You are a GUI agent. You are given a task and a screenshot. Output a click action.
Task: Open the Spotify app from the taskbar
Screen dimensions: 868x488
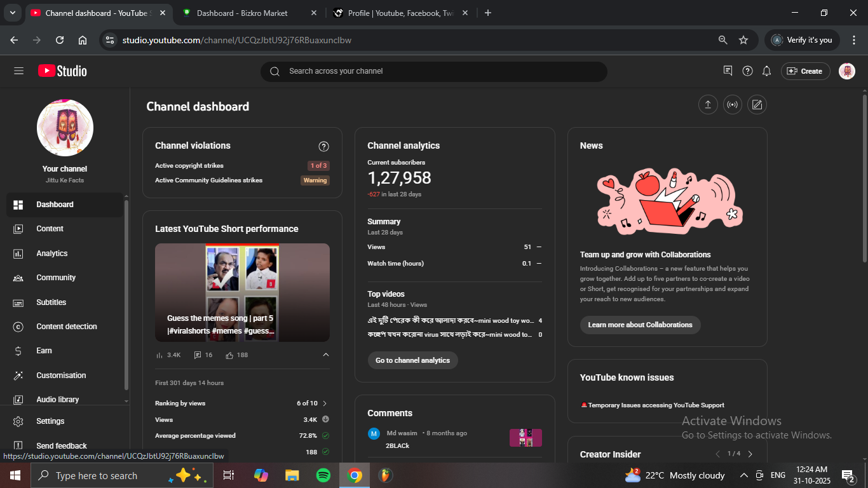click(323, 475)
